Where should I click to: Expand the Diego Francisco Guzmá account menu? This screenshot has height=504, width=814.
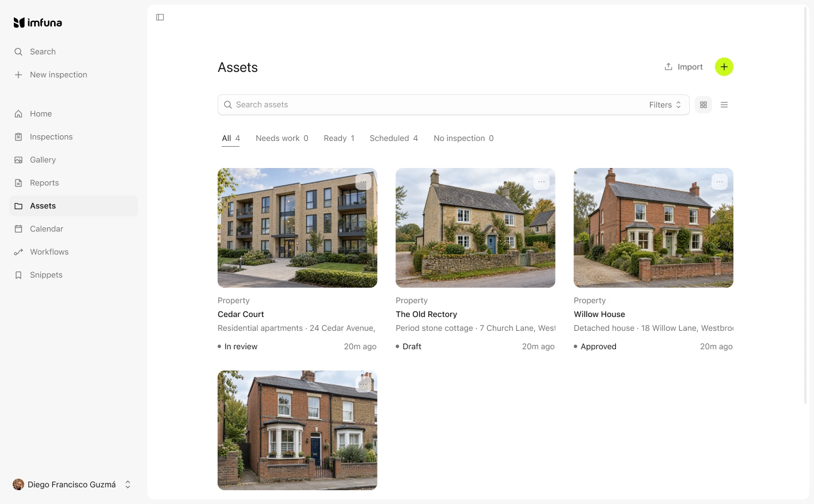point(73,484)
